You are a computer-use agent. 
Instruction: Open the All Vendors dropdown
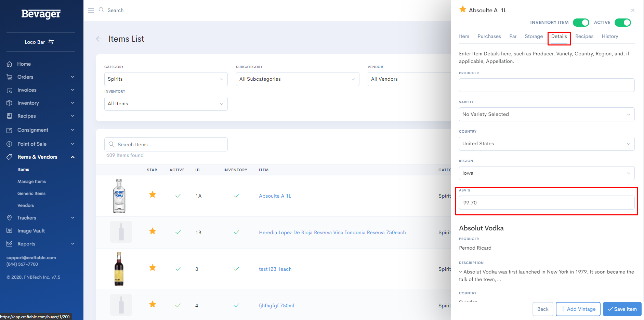(409, 79)
